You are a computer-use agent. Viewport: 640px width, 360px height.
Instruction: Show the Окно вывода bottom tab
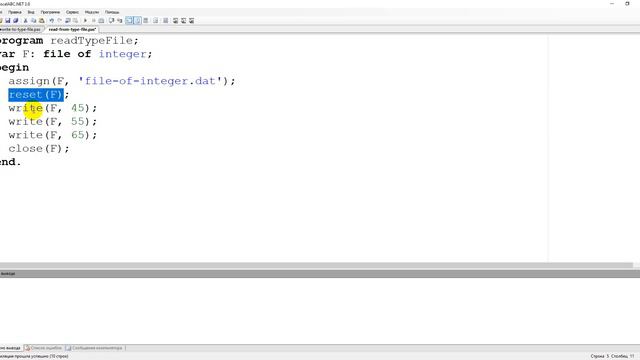click(x=10, y=348)
